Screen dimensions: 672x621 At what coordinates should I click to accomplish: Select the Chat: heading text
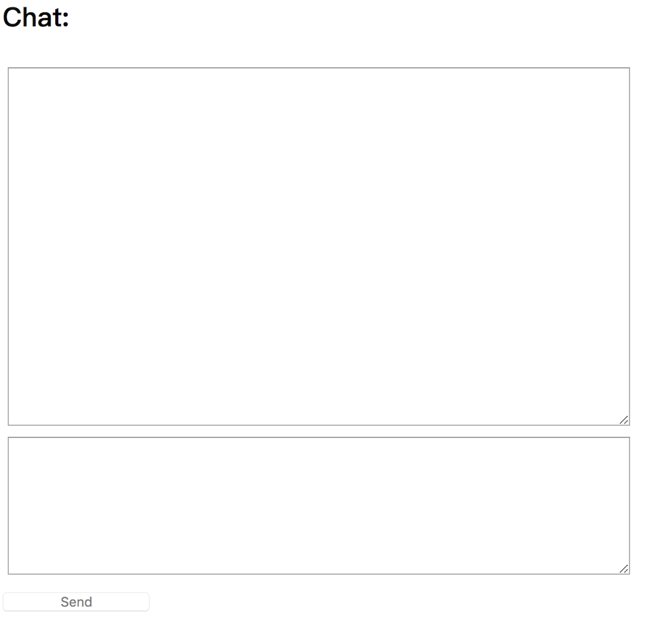coord(36,18)
